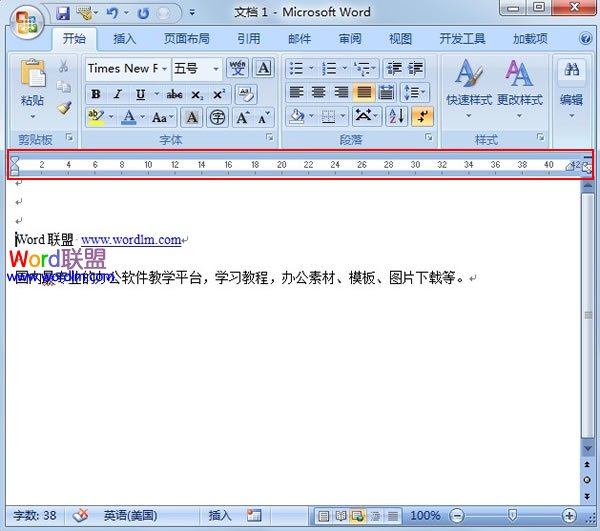Click the 插入 insert mode indicator
Image resolution: width=600 pixels, height=531 pixels.
[220, 515]
